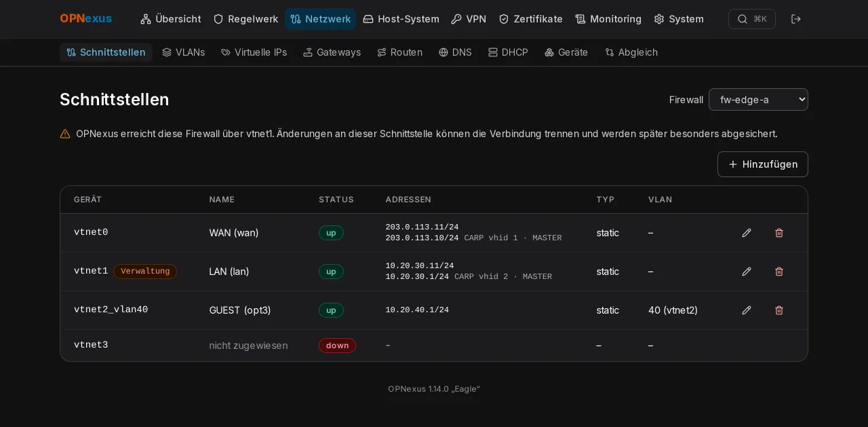Image resolution: width=868 pixels, height=427 pixels.
Task: Delete the vtnet0 WAN interface
Action: [779, 233]
